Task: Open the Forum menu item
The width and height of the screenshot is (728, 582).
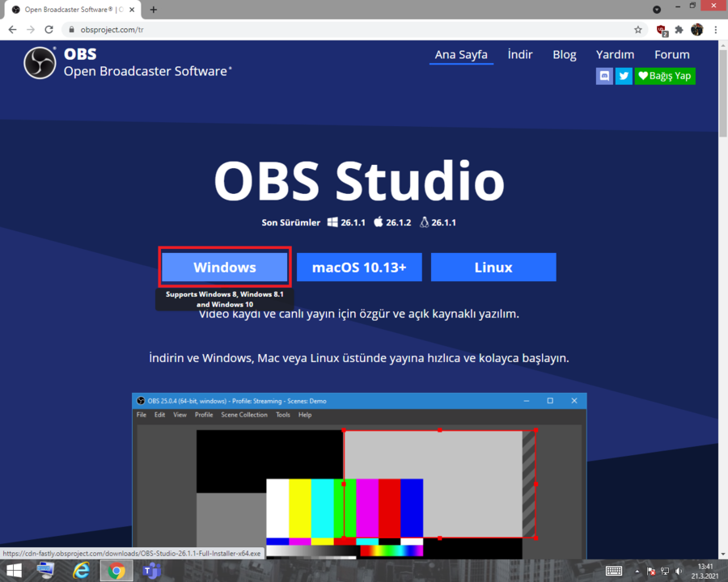Action: pos(672,55)
